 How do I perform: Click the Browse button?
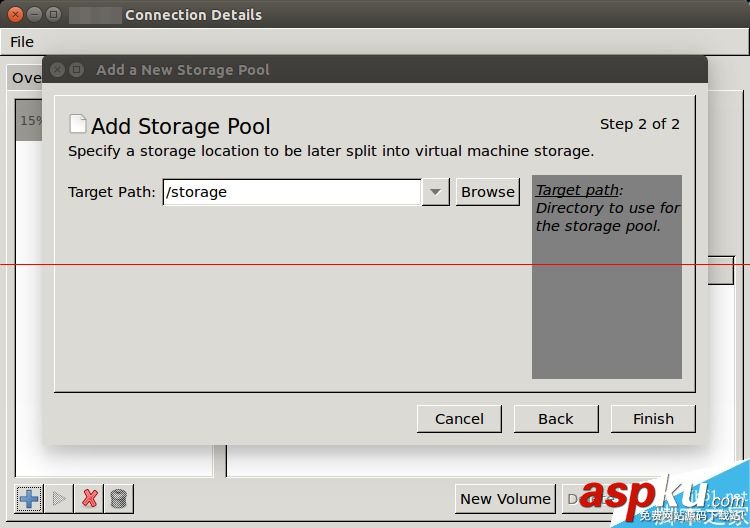click(x=488, y=192)
